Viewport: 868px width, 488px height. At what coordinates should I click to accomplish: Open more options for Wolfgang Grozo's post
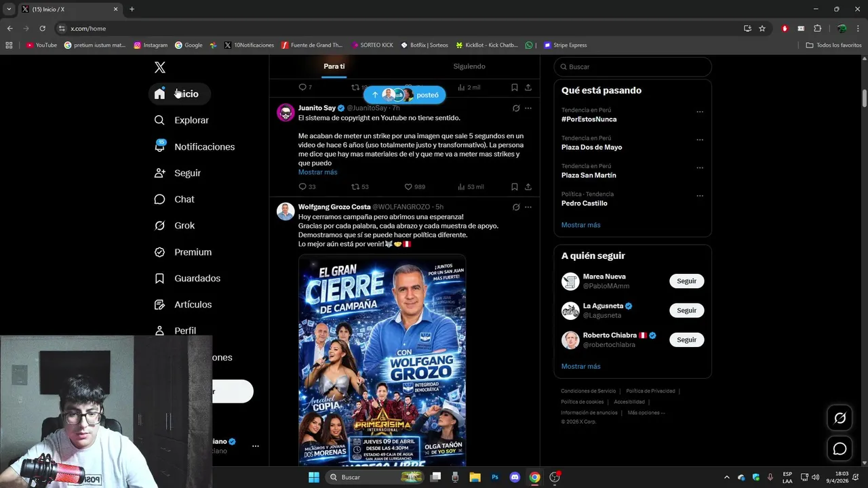pos(528,207)
